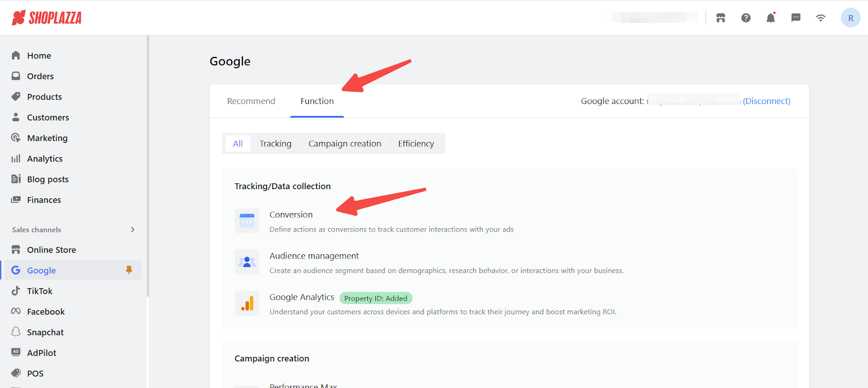
Task: Click the POS tag icon
Action: click(x=16, y=373)
